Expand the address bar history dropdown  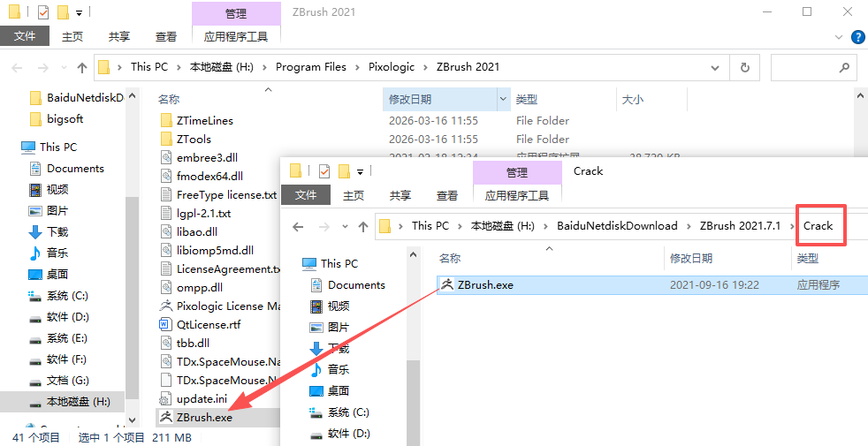click(715, 68)
